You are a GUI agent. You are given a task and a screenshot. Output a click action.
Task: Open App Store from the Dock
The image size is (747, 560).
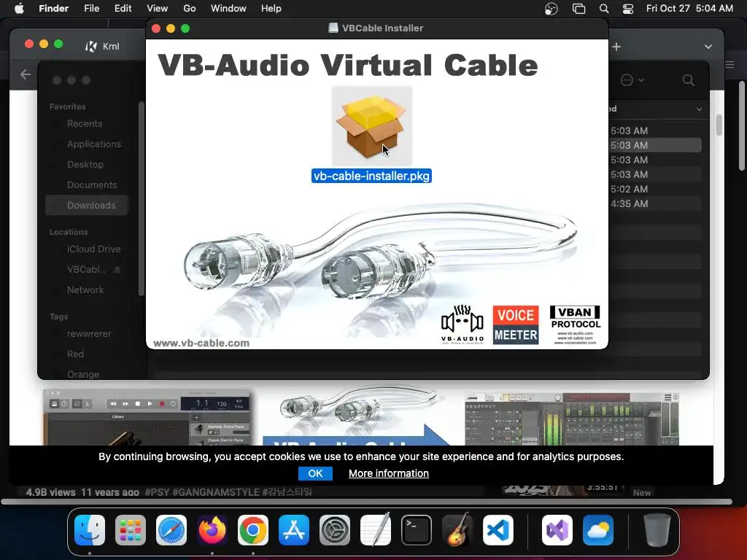tap(294, 530)
